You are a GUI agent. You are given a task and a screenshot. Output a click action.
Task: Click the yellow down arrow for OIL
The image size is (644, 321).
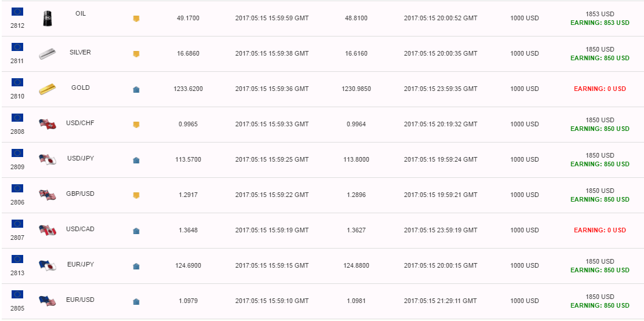click(x=136, y=19)
